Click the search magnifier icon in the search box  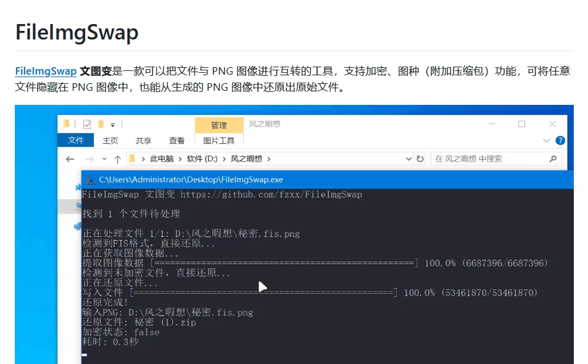(553, 158)
